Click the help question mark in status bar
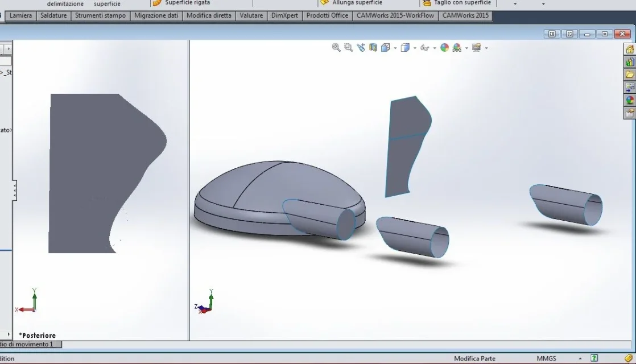This screenshot has height=364, width=636. pos(594,358)
